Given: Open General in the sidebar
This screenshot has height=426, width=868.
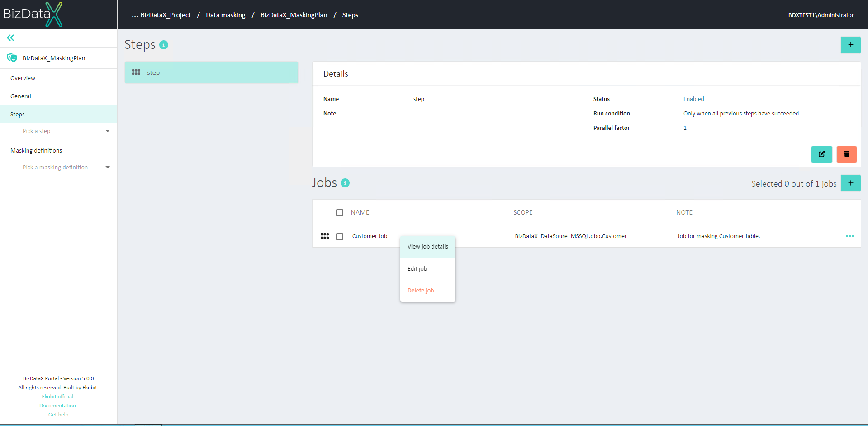Looking at the screenshot, I should tap(58, 96).
